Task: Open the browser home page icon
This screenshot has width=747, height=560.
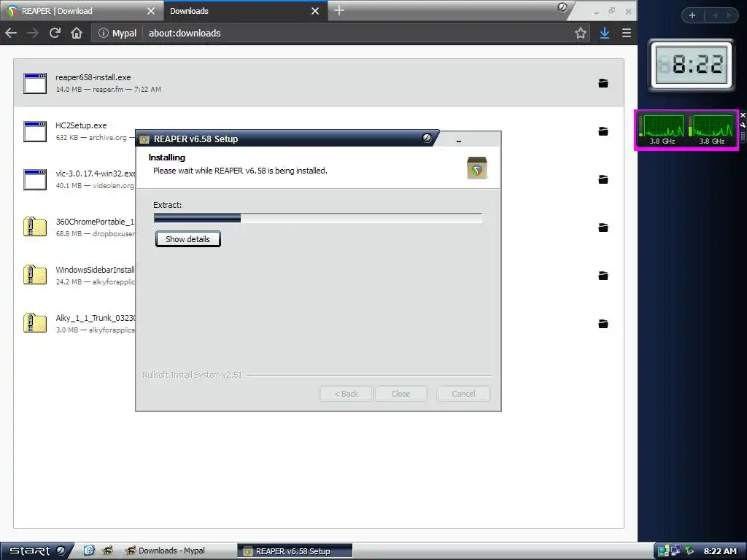Action: click(77, 33)
